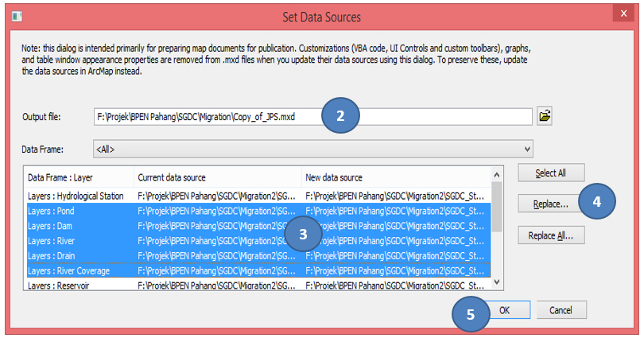This screenshot has height=338, width=644.
Task: Click the Current data source column header
Action: 216,177
